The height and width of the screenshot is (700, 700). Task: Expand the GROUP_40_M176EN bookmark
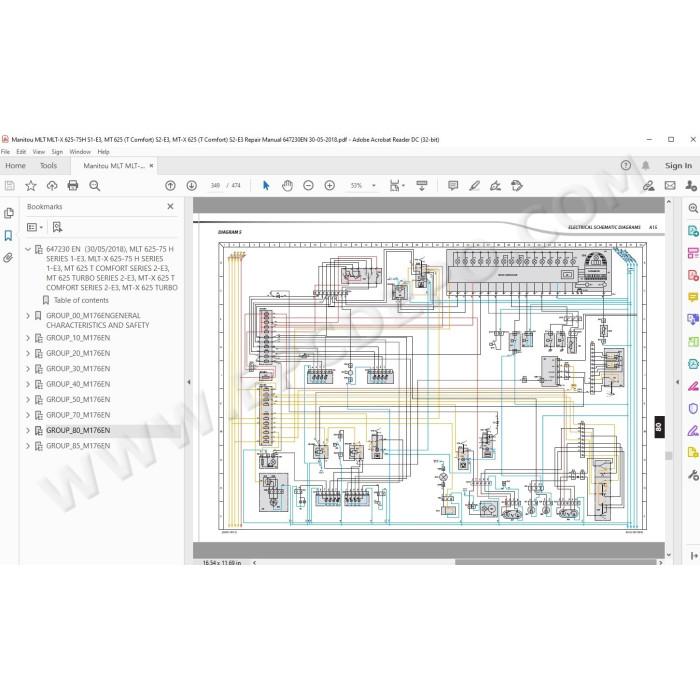28,384
